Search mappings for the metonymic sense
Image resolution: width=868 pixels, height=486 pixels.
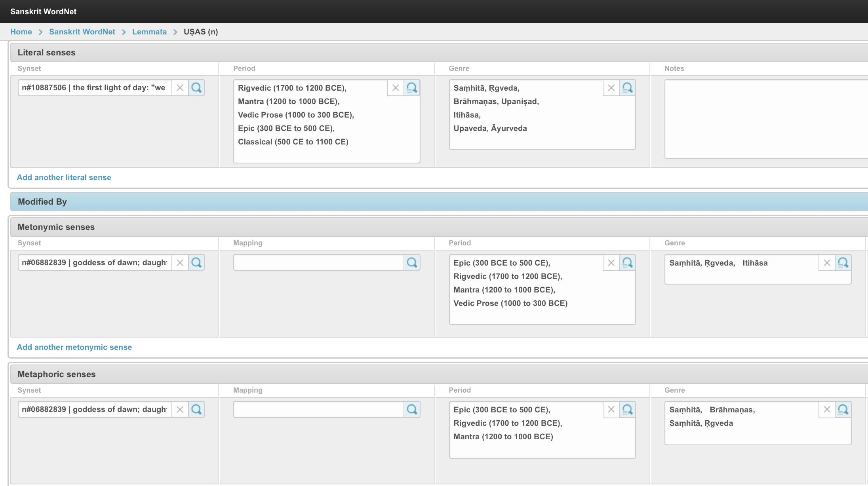tap(412, 262)
